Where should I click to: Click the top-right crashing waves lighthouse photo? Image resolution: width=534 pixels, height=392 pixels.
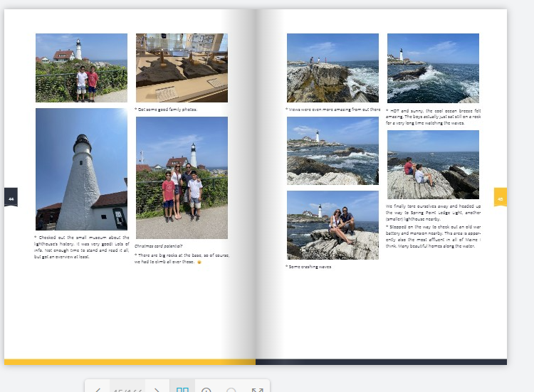click(433, 68)
